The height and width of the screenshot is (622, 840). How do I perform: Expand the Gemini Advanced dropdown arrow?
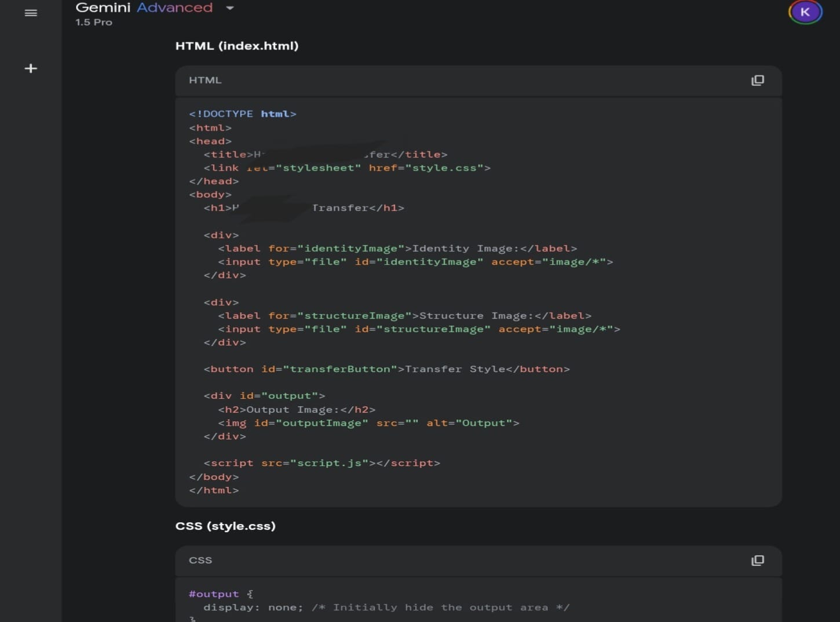pos(230,8)
